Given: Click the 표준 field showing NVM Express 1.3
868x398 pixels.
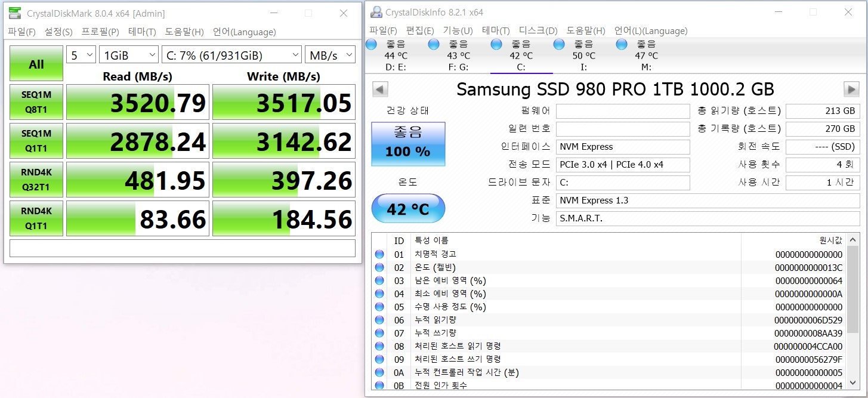Looking at the screenshot, I should coord(708,200).
